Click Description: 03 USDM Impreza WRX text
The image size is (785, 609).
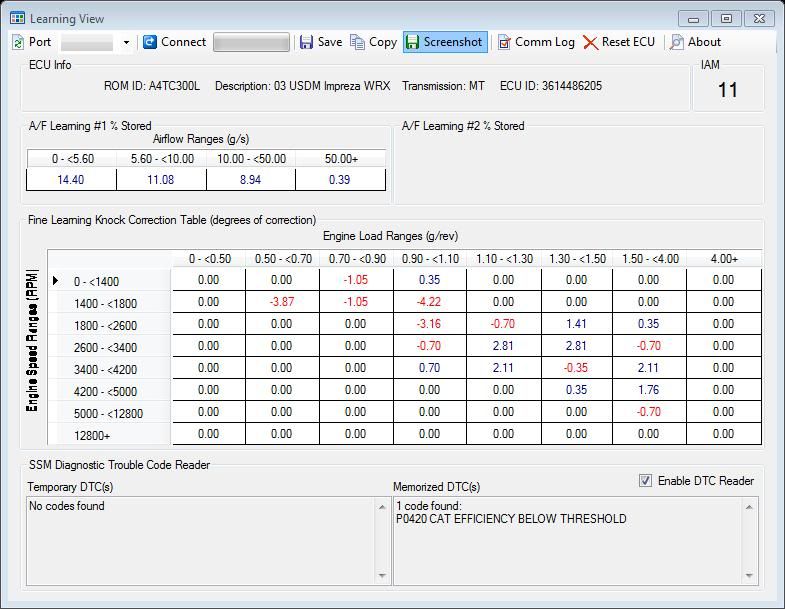[302, 86]
